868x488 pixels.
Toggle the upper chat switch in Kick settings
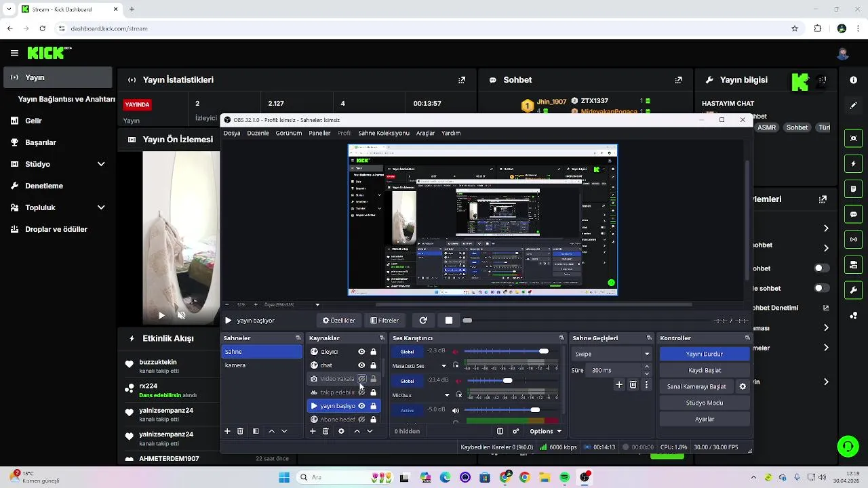(x=822, y=268)
